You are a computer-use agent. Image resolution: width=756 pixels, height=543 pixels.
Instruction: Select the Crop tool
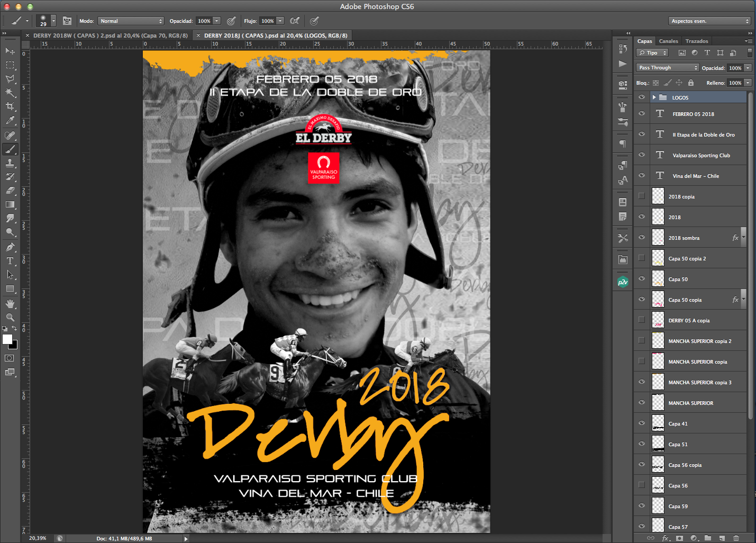click(10, 106)
